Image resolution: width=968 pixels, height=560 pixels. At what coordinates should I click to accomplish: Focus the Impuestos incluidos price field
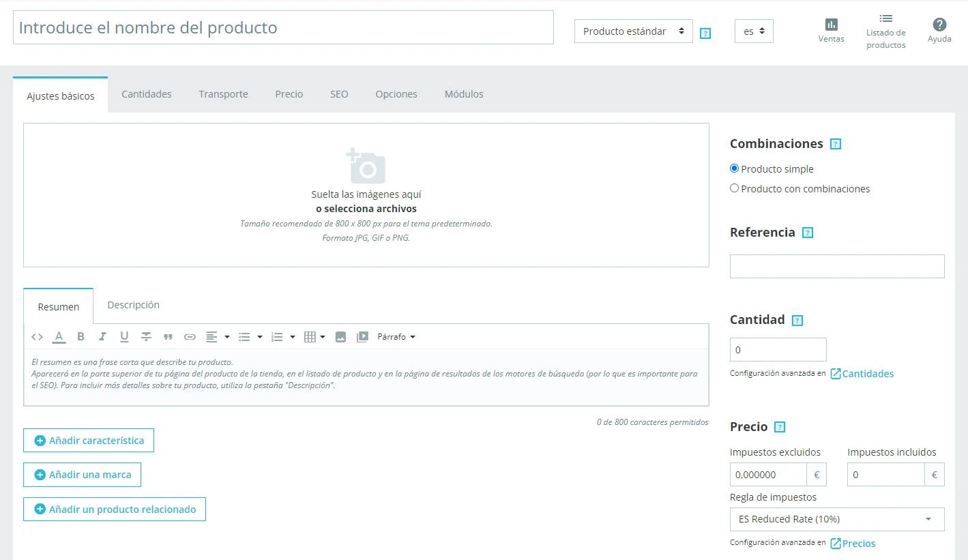(x=885, y=475)
